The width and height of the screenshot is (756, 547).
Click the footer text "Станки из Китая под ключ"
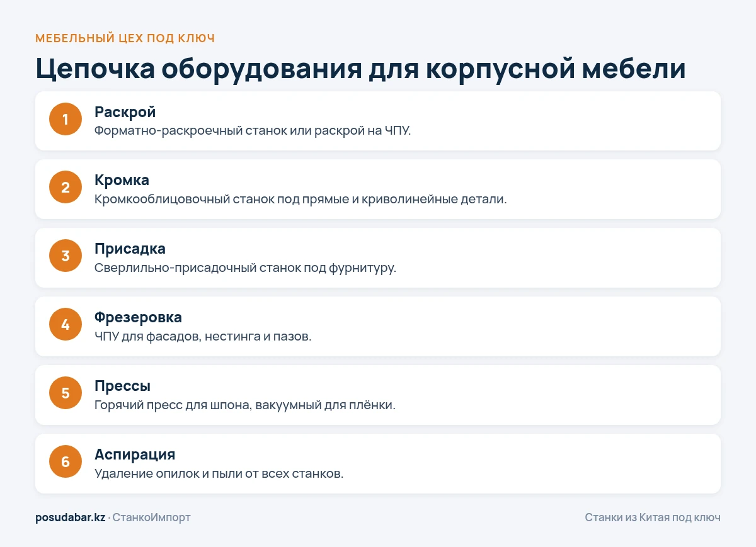(x=653, y=517)
